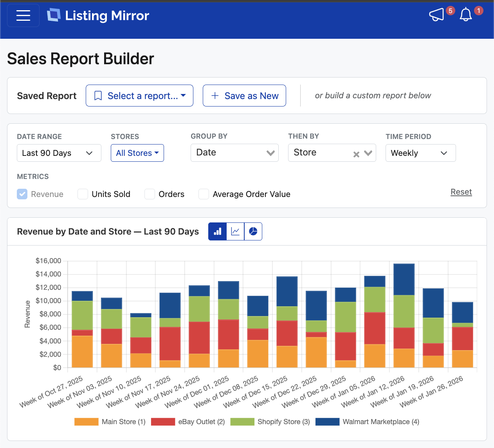Clear the Then By Store selection

click(x=356, y=154)
